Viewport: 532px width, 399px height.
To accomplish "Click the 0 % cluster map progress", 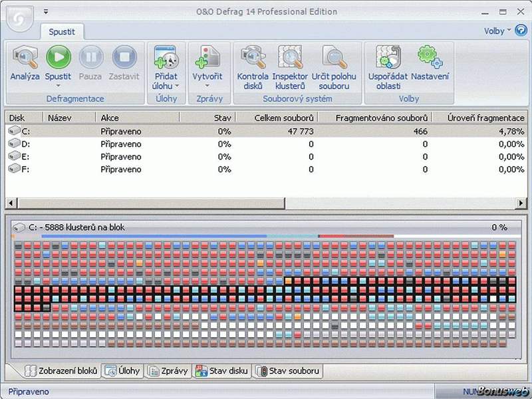I will click(x=499, y=227).
